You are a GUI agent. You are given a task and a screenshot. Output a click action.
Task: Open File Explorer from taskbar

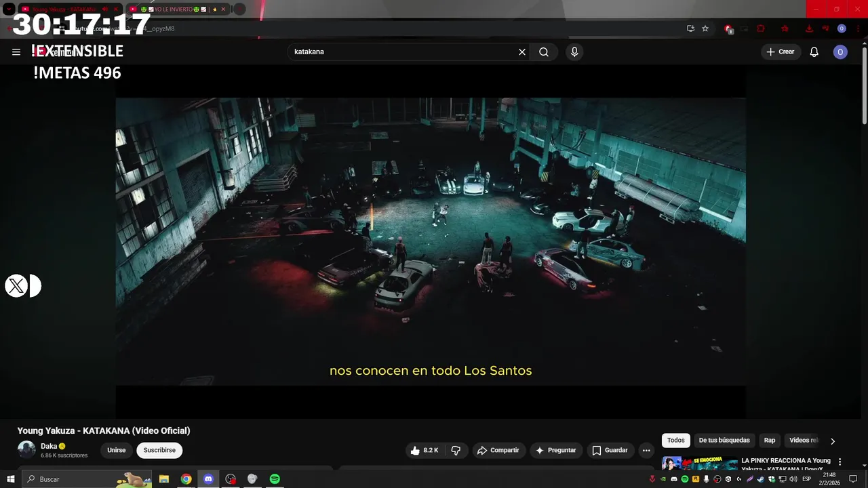coord(164,479)
